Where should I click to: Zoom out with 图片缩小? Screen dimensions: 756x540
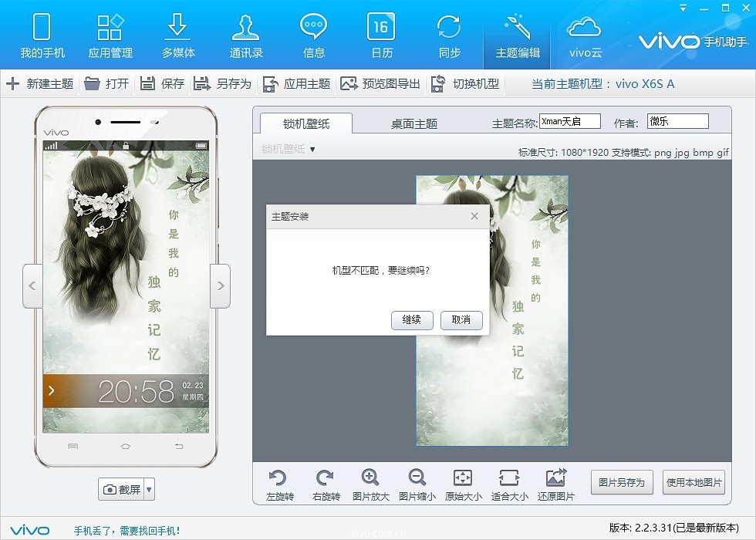417,484
